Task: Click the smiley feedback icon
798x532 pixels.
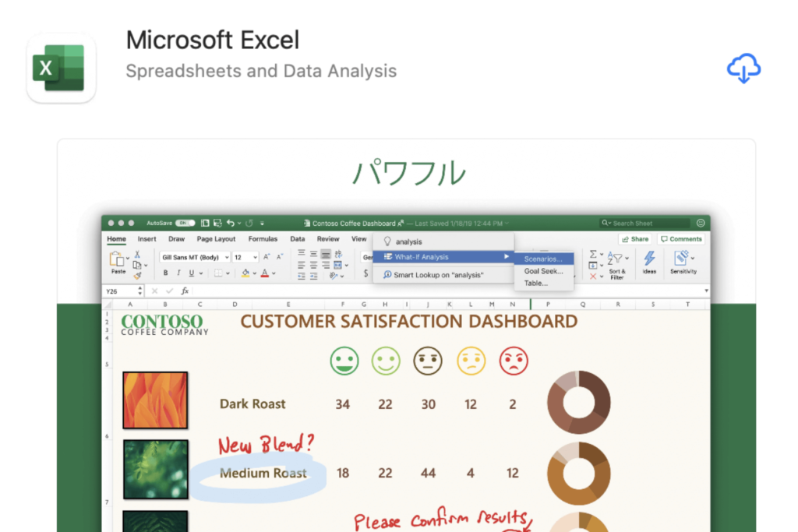Action: [700, 223]
